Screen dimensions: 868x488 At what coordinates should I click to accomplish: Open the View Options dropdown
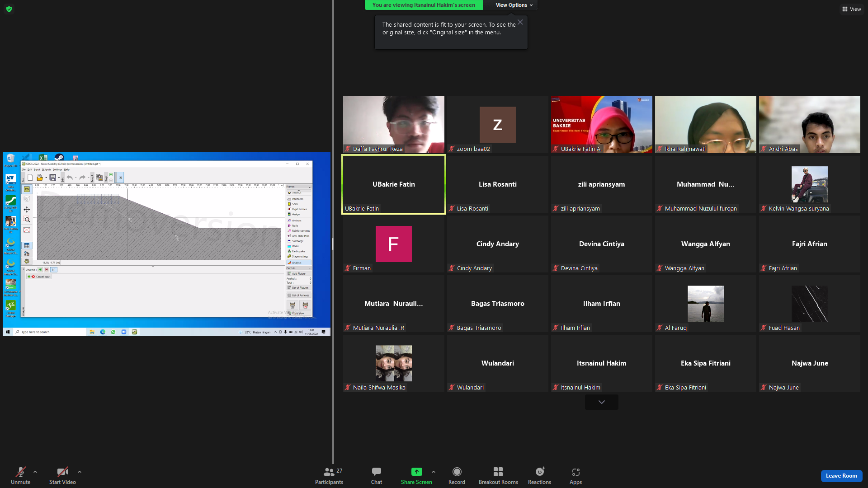[514, 5]
